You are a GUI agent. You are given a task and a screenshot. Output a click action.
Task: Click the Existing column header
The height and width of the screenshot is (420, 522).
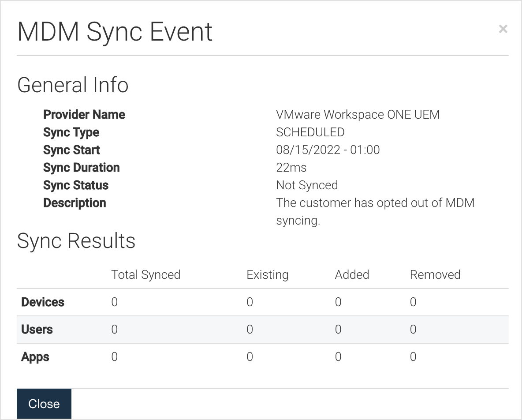pos(267,274)
